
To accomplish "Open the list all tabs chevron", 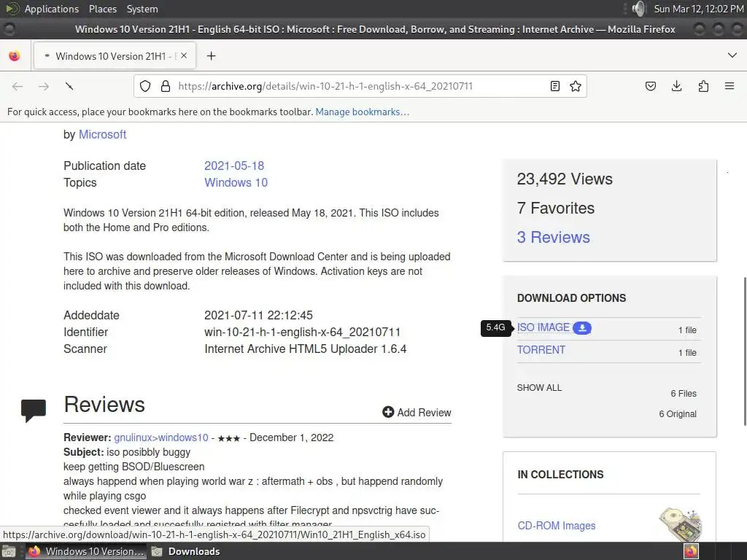I will pyautogui.click(x=732, y=55).
